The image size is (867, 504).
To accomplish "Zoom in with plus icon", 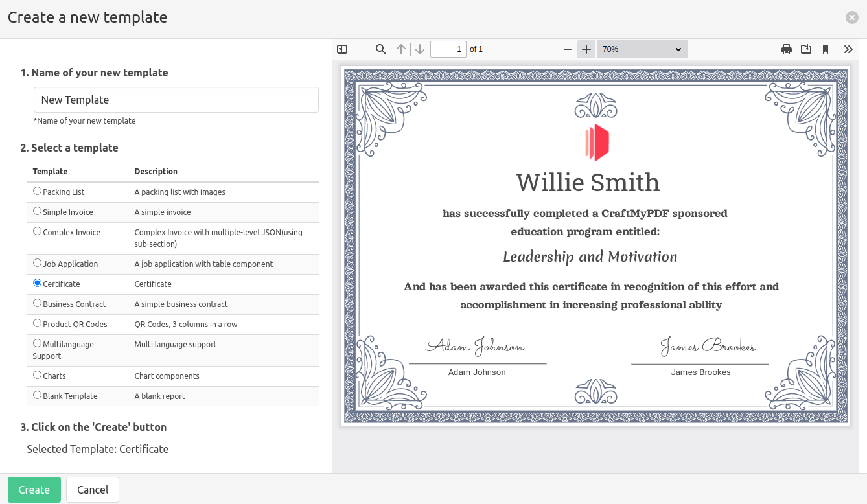I will coord(586,49).
